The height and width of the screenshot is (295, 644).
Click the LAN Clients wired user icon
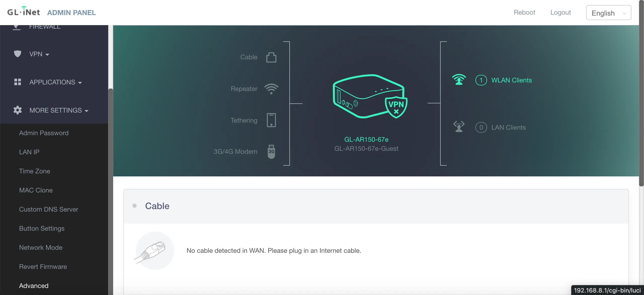pyautogui.click(x=459, y=127)
